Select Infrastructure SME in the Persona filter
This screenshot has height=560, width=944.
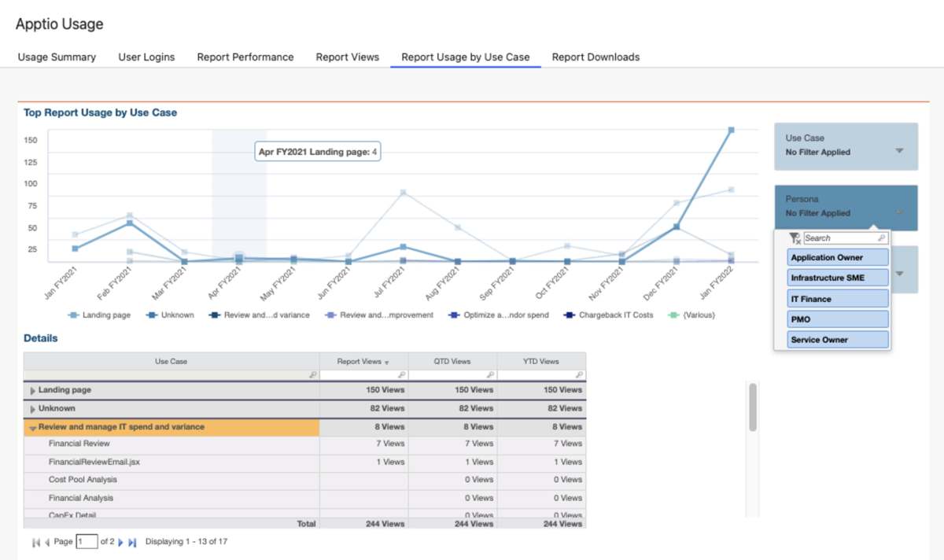click(837, 277)
